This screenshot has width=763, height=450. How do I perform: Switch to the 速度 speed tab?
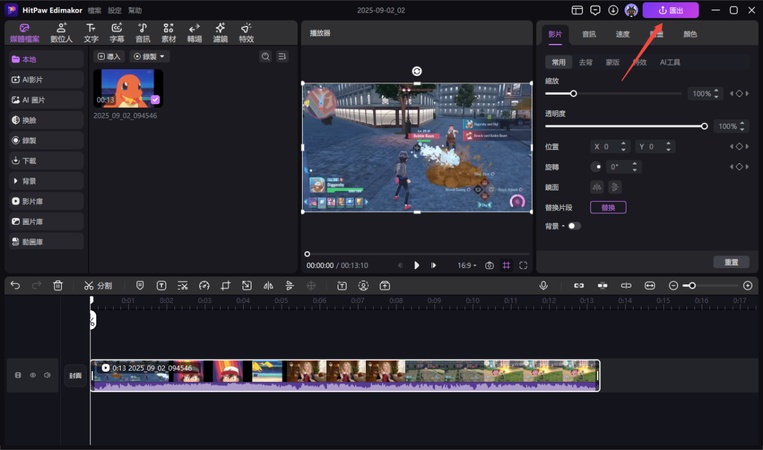(x=622, y=34)
